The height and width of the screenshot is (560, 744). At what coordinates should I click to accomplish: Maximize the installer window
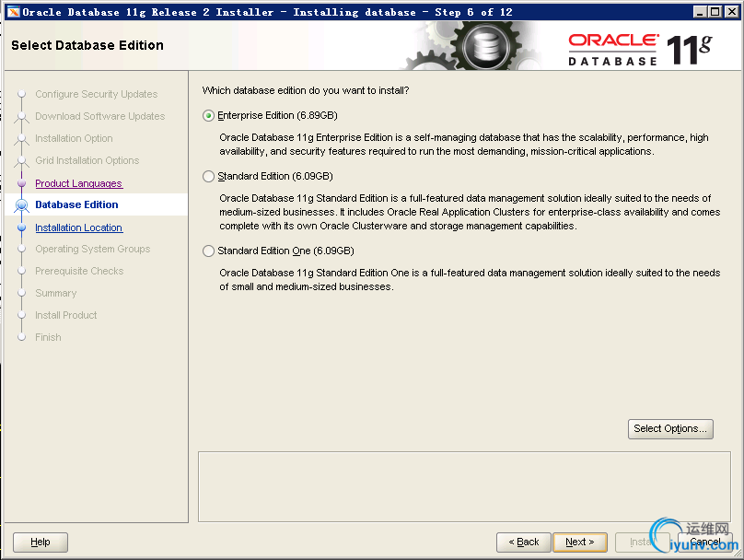click(715, 12)
